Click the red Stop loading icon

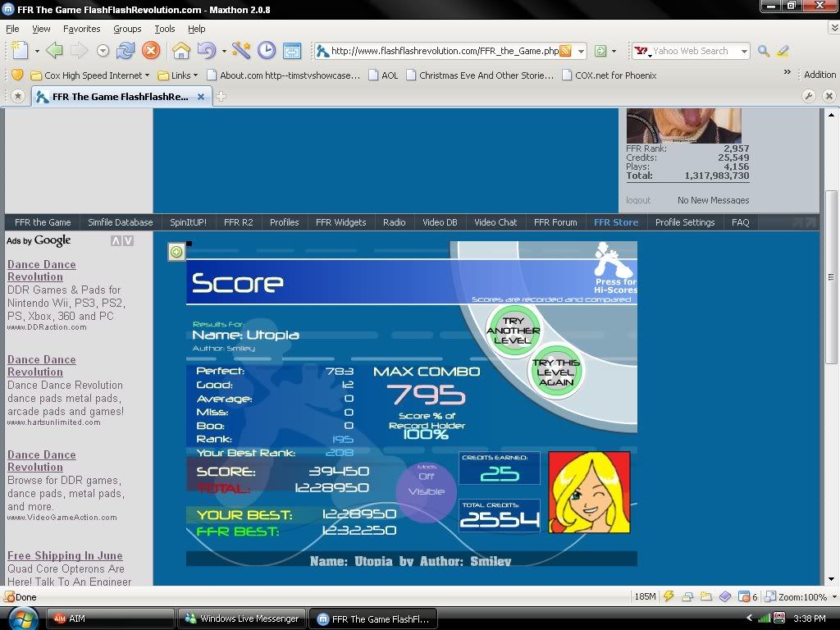151,51
